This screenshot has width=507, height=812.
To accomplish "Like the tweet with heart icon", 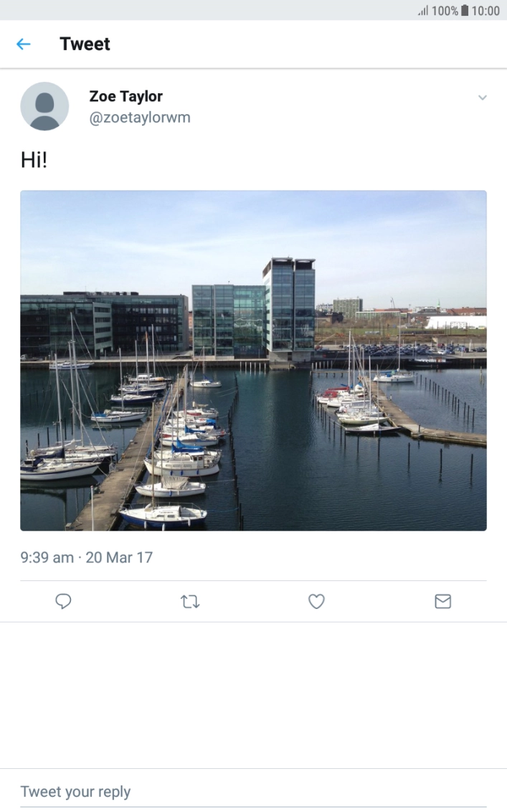I will click(316, 601).
